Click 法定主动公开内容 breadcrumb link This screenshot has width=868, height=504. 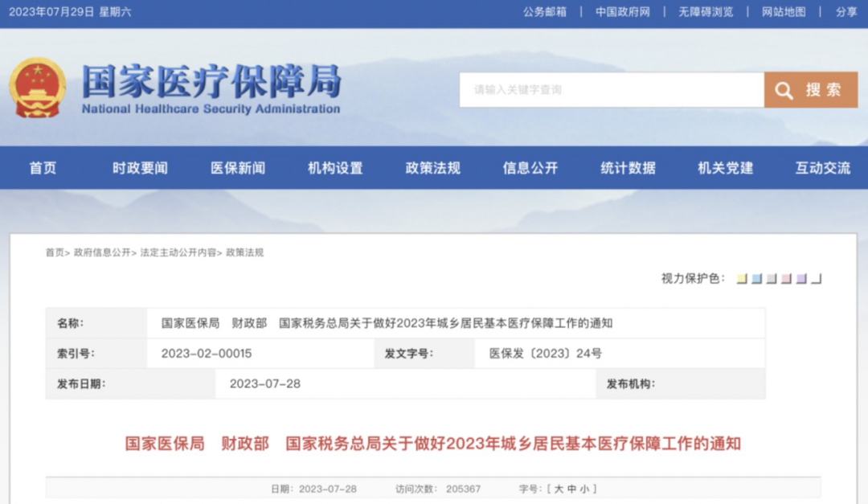point(178,252)
